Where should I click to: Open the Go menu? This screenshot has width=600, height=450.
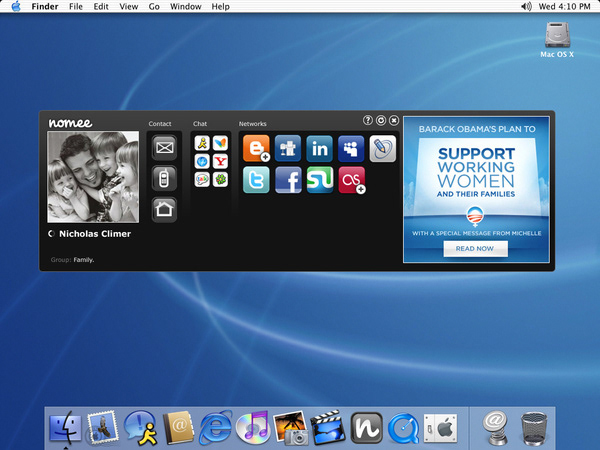pos(154,7)
